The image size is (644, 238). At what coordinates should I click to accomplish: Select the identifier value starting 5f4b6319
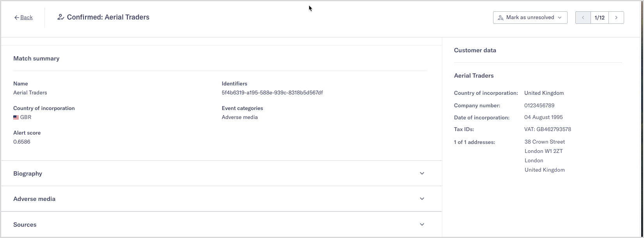point(272,93)
